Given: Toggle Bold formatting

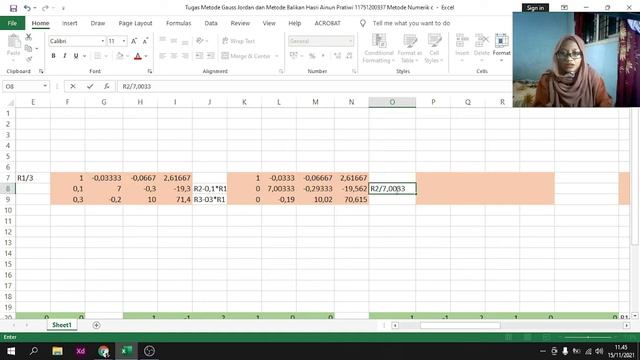Looking at the screenshot, I should (53, 56).
